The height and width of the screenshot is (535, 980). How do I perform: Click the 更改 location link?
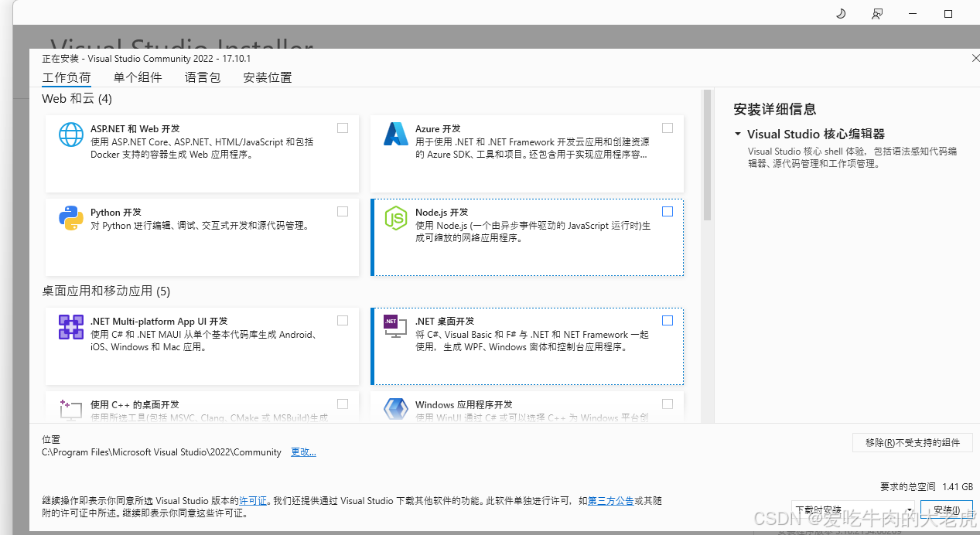pos(303,452)
